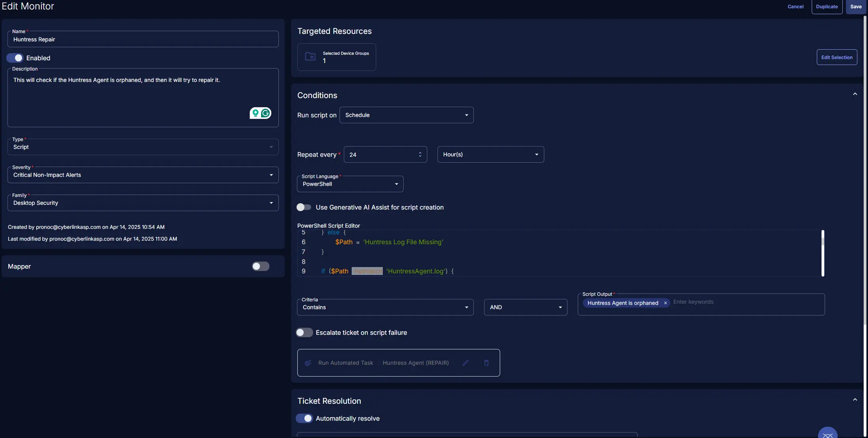Turn off the Automatically resolve switch
The height and width of the screenshot is (438, 868).
tap(304, 418)
